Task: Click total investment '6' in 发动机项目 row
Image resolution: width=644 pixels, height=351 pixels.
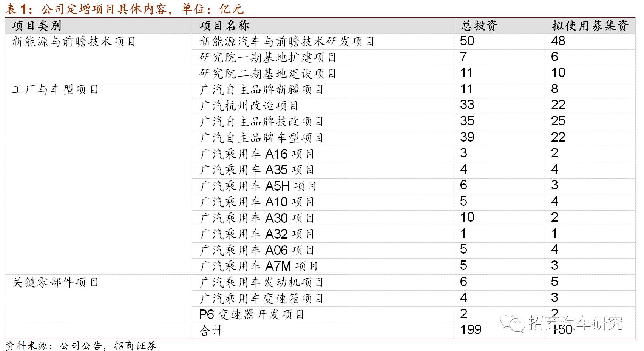Action: (x=464, y=282)
